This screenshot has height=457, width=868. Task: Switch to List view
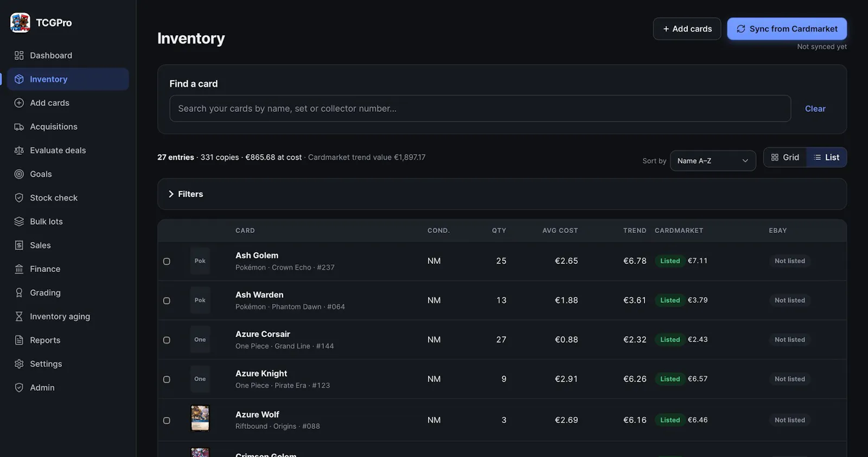[826, 157]
